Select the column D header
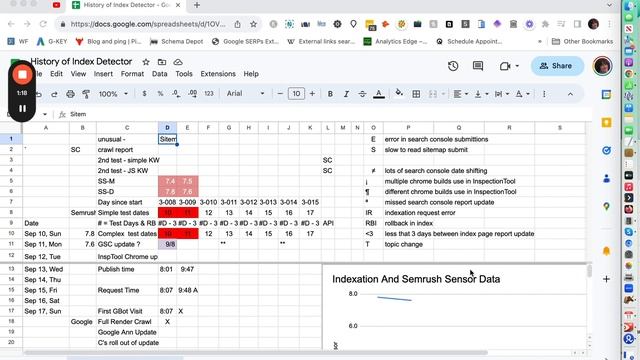The image size is (640, 360). coord(167,128)
